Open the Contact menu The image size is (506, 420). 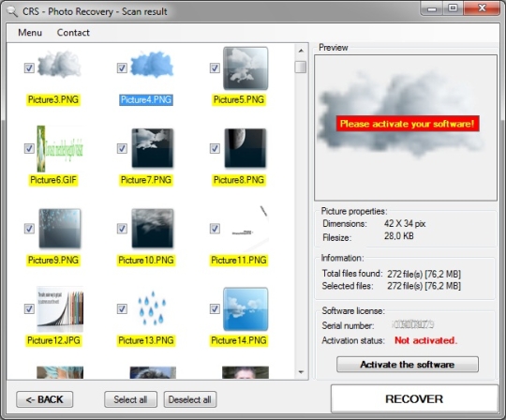[x=73, y=32]
